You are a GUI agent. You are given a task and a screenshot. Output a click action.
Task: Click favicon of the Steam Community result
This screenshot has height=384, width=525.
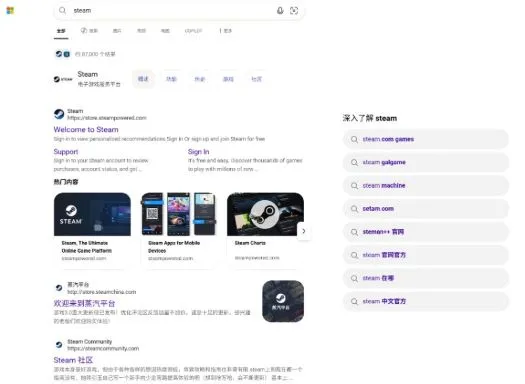tap(59, 345)
